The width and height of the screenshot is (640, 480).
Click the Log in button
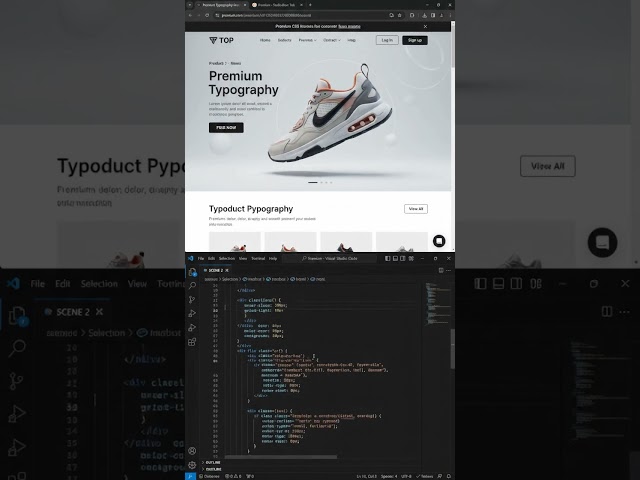click(387, 40)
